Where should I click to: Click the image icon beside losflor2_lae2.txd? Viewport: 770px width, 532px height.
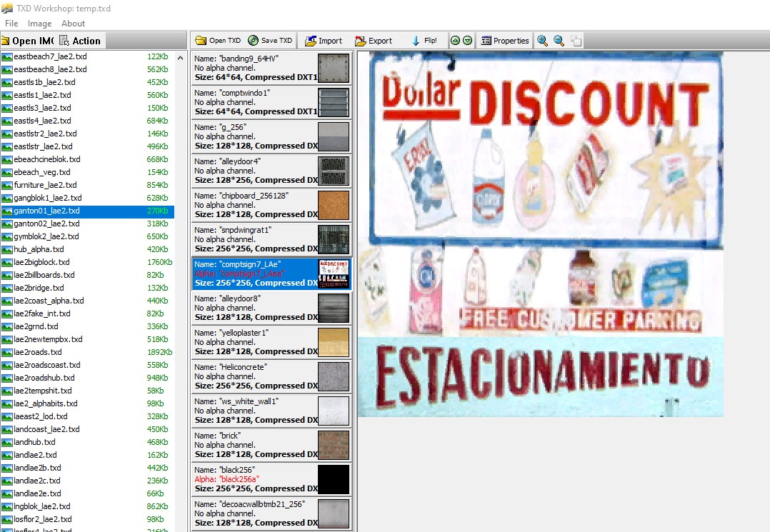(7, 519)
